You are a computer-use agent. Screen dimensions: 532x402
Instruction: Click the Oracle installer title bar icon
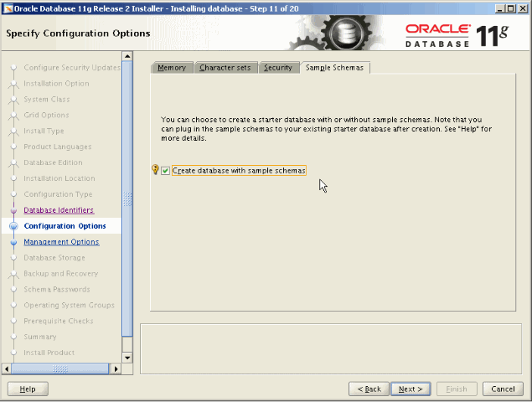(x=8, y=8)
